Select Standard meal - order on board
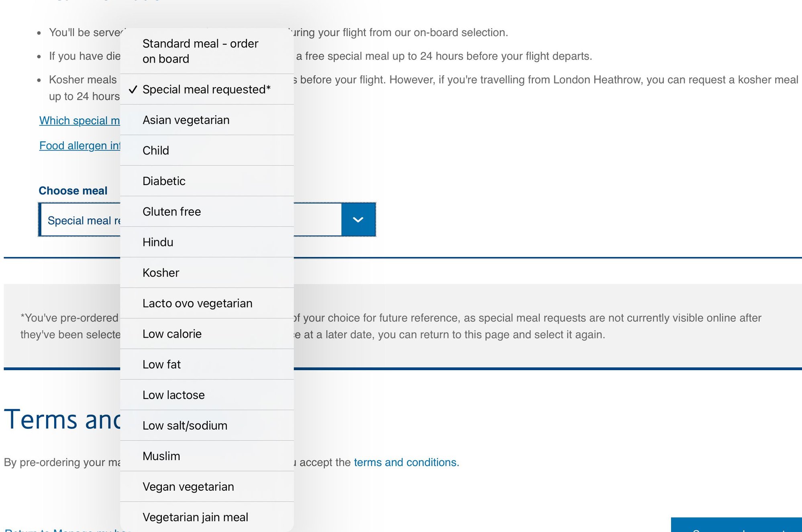 (201, 51)
